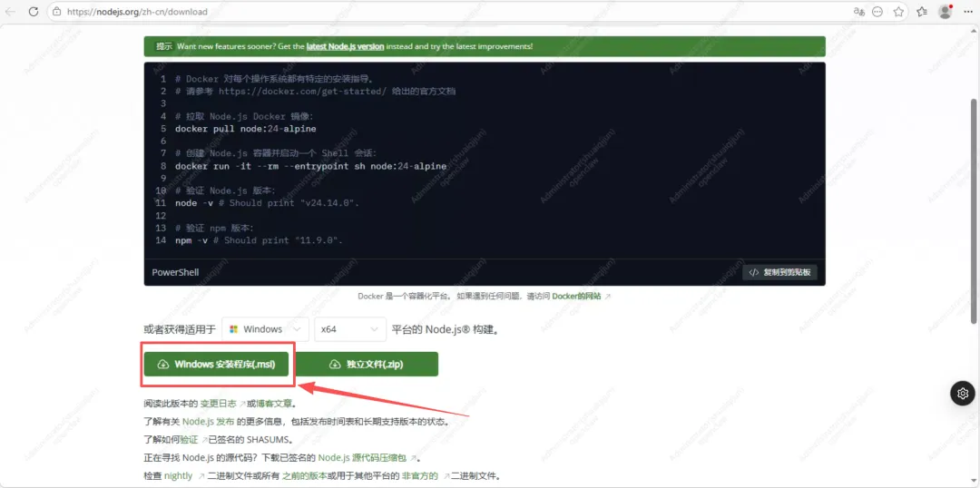Download the Windows 安装程序 (.msi)

[x=217, y=364]
